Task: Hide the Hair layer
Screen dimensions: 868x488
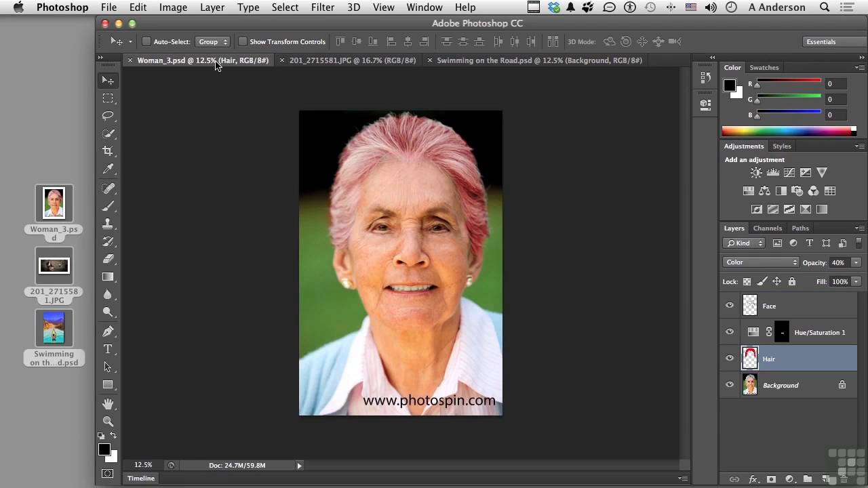Action: point(730,359)
